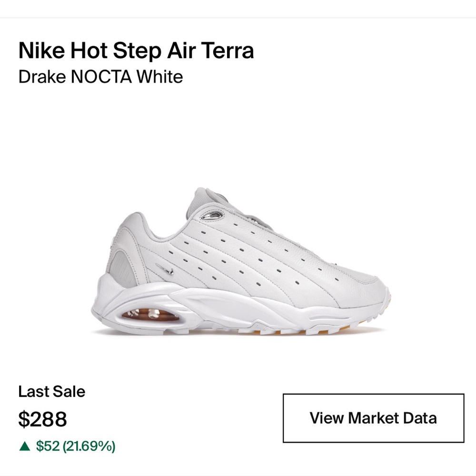Click the $52 price change amount
Image resolution: width=476 pixels, height=476 pixels.
coord(47,446)
